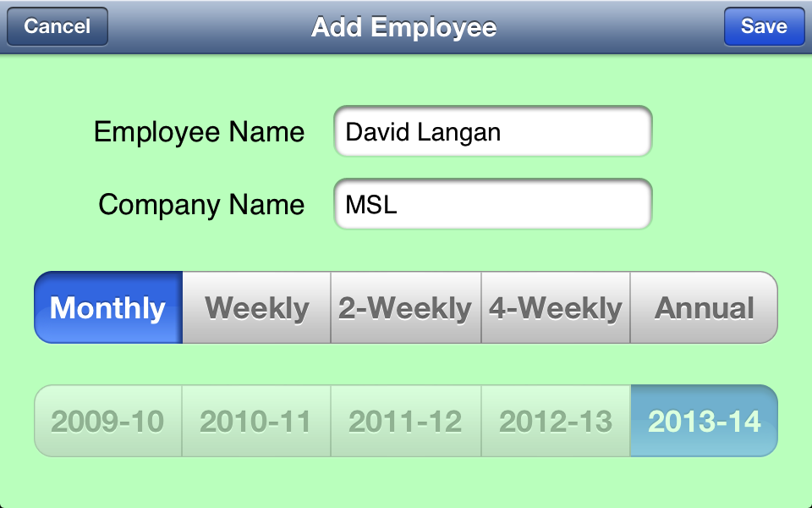Tap the Cancel button
Viewport: 812px width, 508px height.
tap(58, 26)
